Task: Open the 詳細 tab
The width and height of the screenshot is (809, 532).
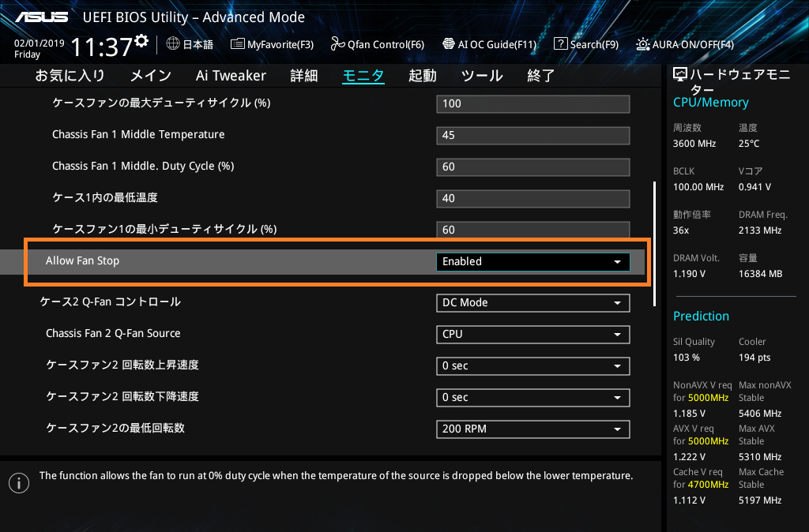Action: [x=304, y=76]
